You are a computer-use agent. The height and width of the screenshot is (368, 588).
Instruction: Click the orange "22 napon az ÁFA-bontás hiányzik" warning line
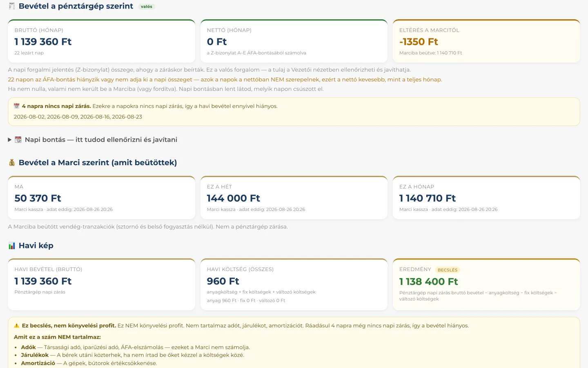click(x=225, y=80)
